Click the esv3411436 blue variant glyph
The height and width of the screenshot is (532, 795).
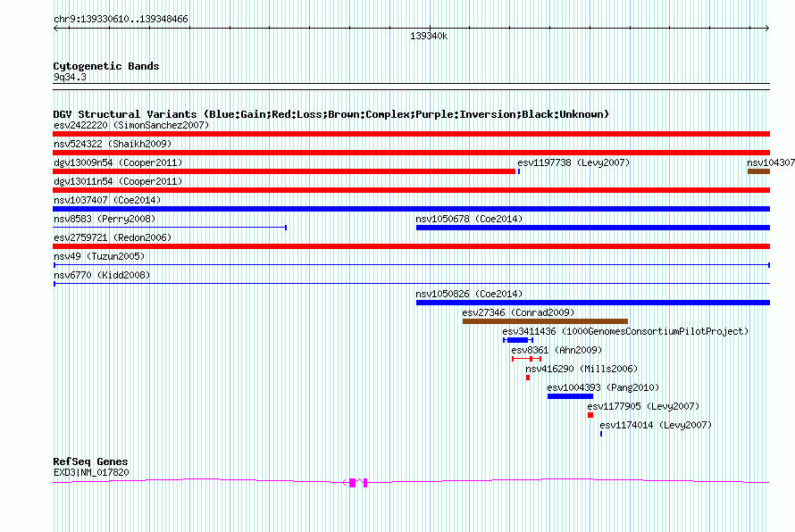pos(517,340)
